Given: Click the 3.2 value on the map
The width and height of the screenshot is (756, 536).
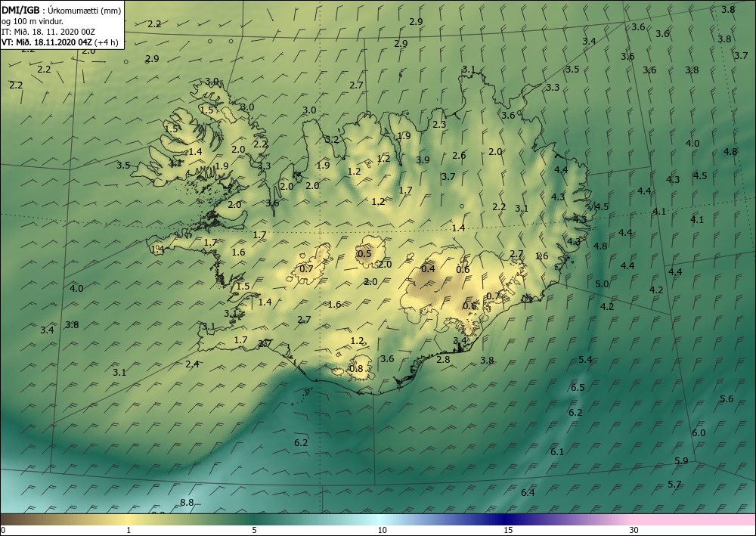Looking at the screenshot, I should click(x=332, y=140).
